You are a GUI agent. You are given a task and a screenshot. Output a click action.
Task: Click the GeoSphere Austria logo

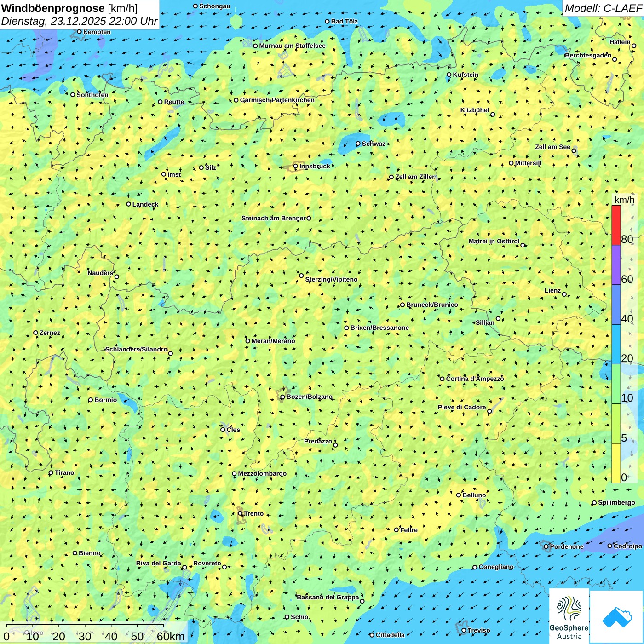569,617
